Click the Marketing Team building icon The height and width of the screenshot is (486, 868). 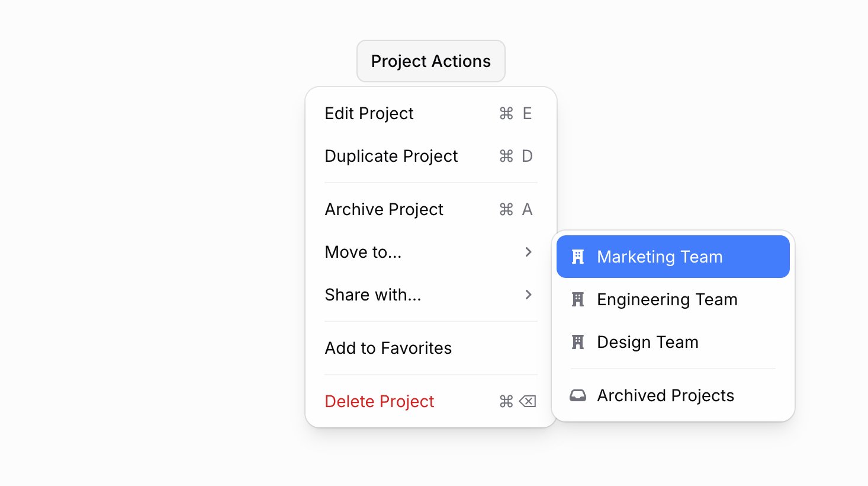coord(578,257)
